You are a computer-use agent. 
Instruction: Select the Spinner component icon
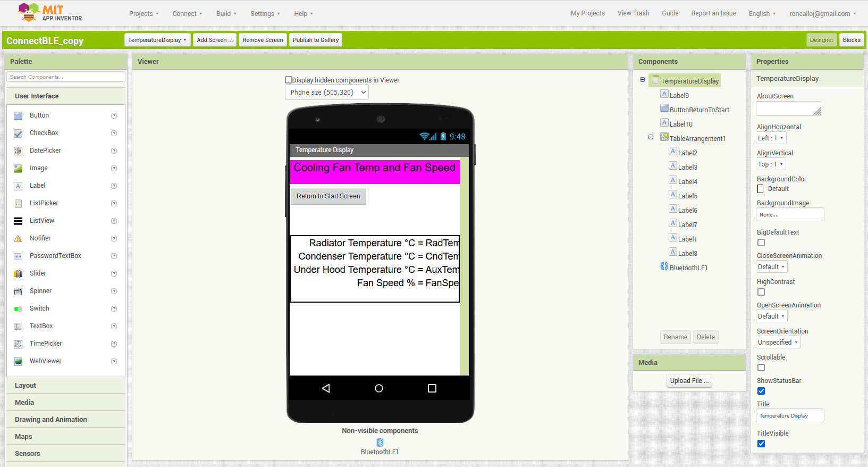click(x=18, y=291)
